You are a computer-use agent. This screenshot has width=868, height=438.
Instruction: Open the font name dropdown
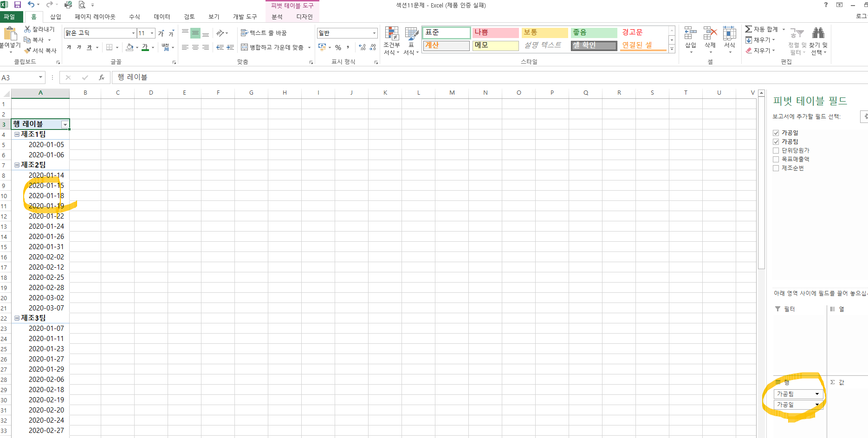133,33
